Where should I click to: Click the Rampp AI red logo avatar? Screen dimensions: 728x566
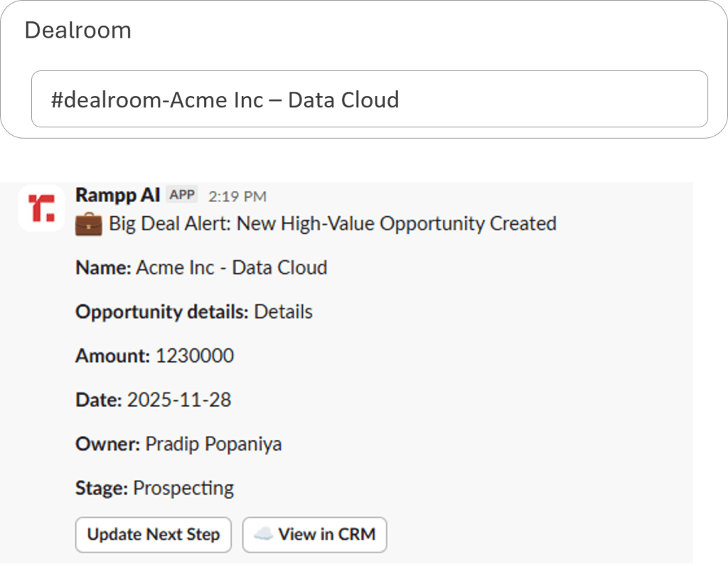[x=41, y=208]
